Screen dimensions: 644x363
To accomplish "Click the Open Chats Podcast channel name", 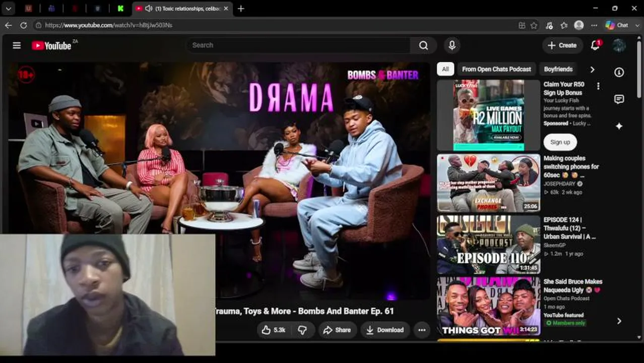I will [x=566, y=298].
